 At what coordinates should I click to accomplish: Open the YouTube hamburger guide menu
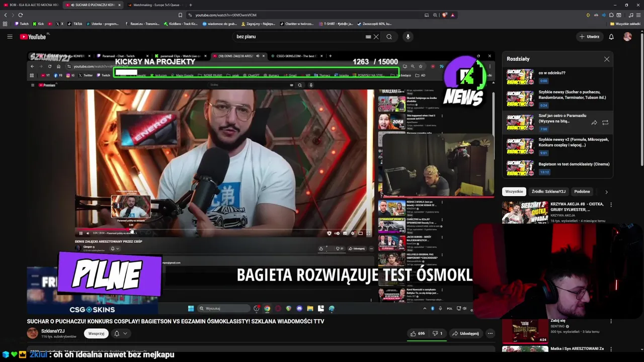pyautogui.click(x=10, y=37)
